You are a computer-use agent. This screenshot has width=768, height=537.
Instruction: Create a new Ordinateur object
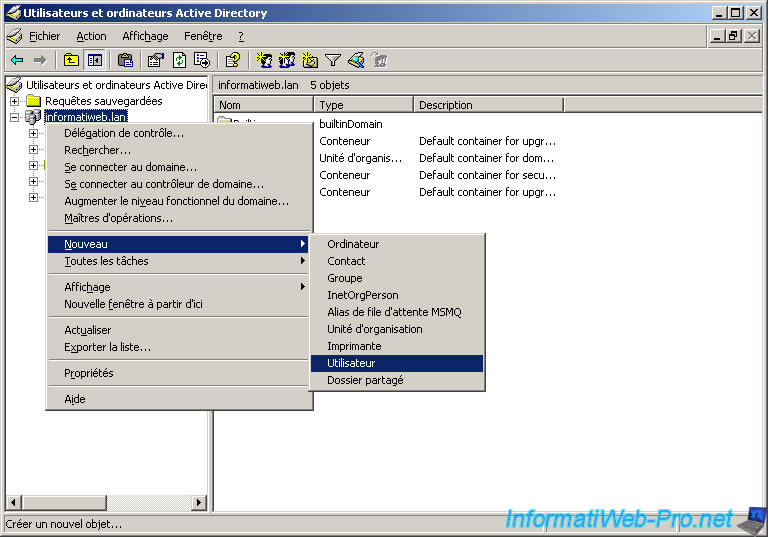tap(397, 244)
